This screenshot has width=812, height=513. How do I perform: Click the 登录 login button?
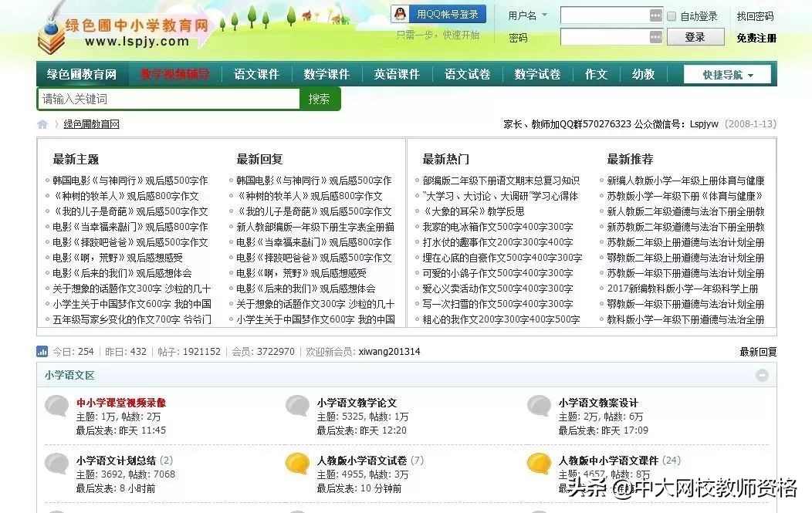pyautogui.click(x=695, y=36)
